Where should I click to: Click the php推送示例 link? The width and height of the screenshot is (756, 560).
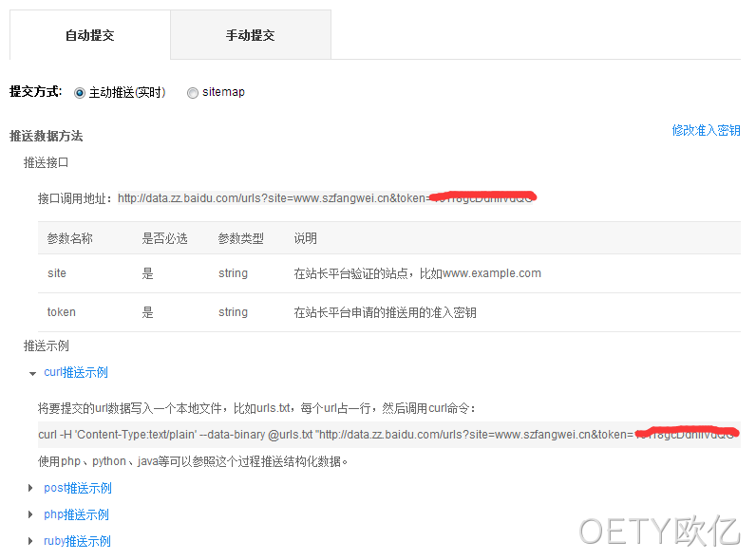[76, 514]
